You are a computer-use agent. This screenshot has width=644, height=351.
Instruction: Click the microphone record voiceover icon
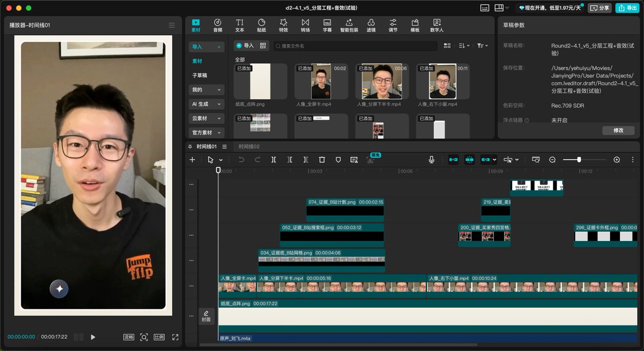431,159
